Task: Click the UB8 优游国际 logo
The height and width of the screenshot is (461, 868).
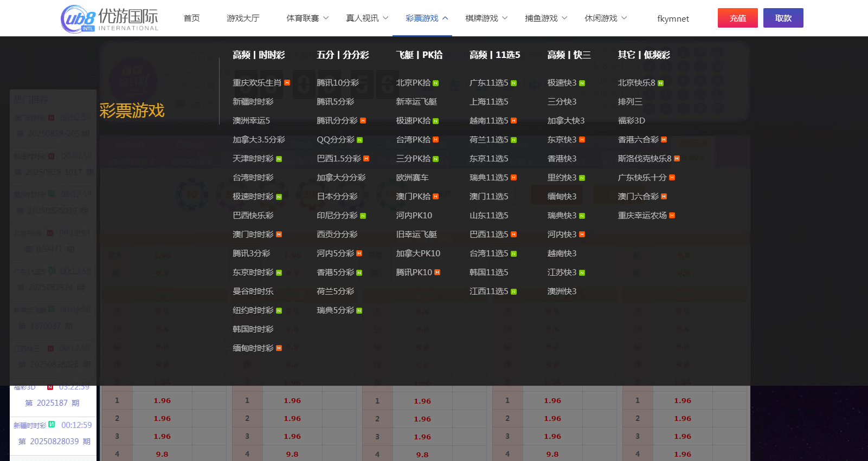Action: pos(110,18)
